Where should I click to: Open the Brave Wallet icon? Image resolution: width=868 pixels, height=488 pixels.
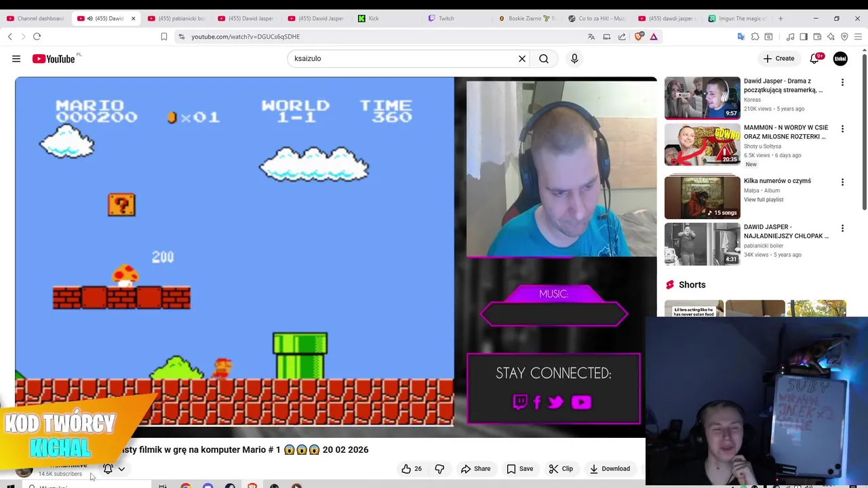[817, 37]
